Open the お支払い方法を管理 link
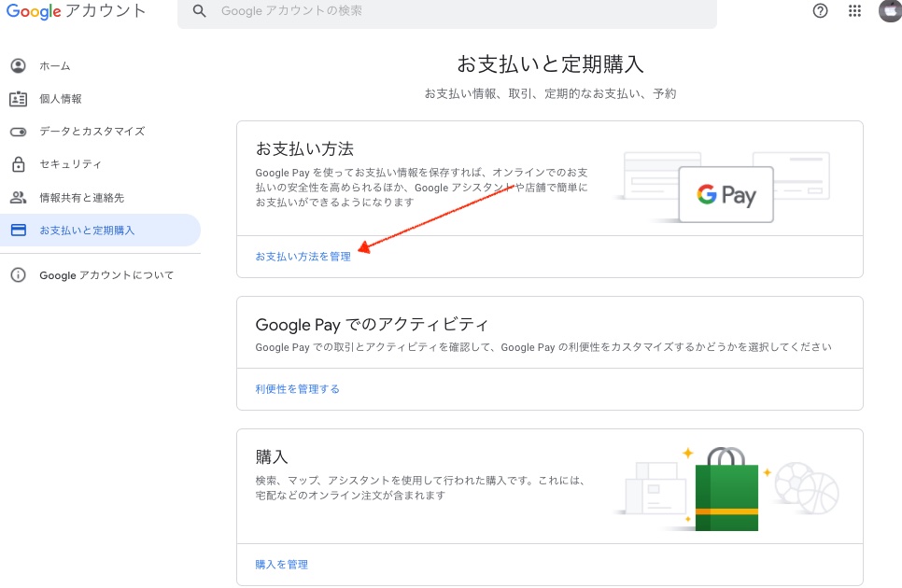This screenshot has height=588, width=902. click(x=303, y=257)
